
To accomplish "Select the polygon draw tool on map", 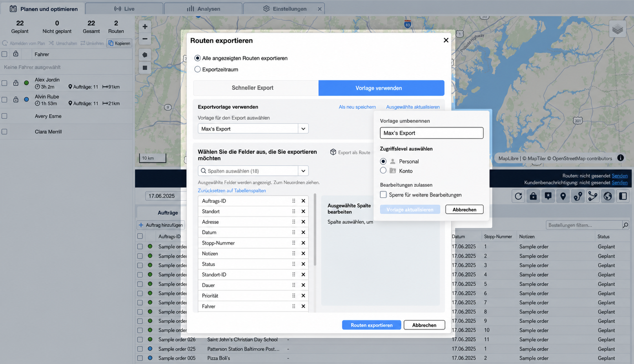I will pyautogui.click(x=145, y=55).
